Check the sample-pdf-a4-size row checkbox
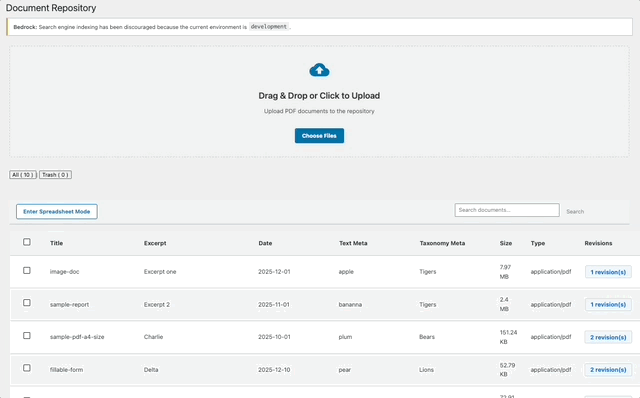Image resolution: width=640 pixels, height=398 pixels. [x=27, y=336]
